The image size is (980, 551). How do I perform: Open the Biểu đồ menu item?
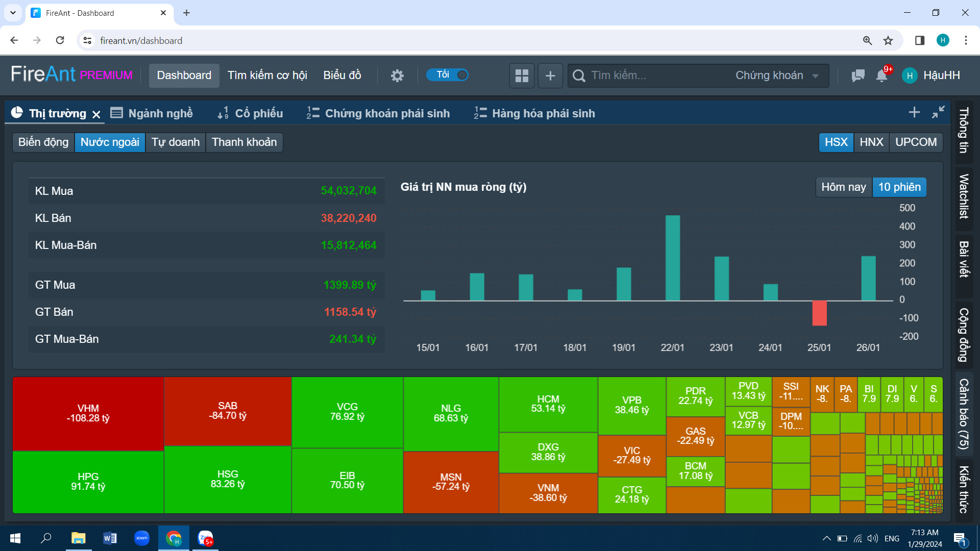342,76
